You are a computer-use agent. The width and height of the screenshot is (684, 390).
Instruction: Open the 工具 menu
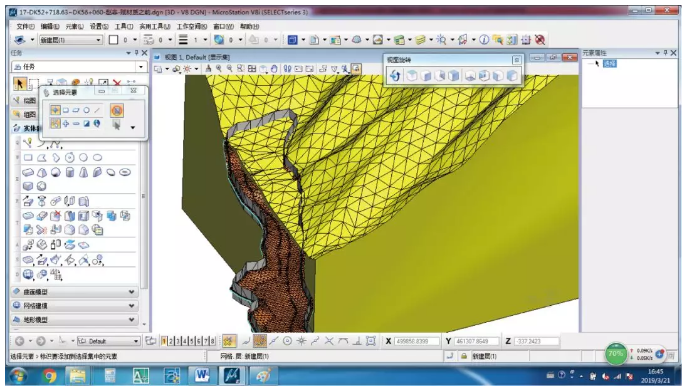(123, 27)
